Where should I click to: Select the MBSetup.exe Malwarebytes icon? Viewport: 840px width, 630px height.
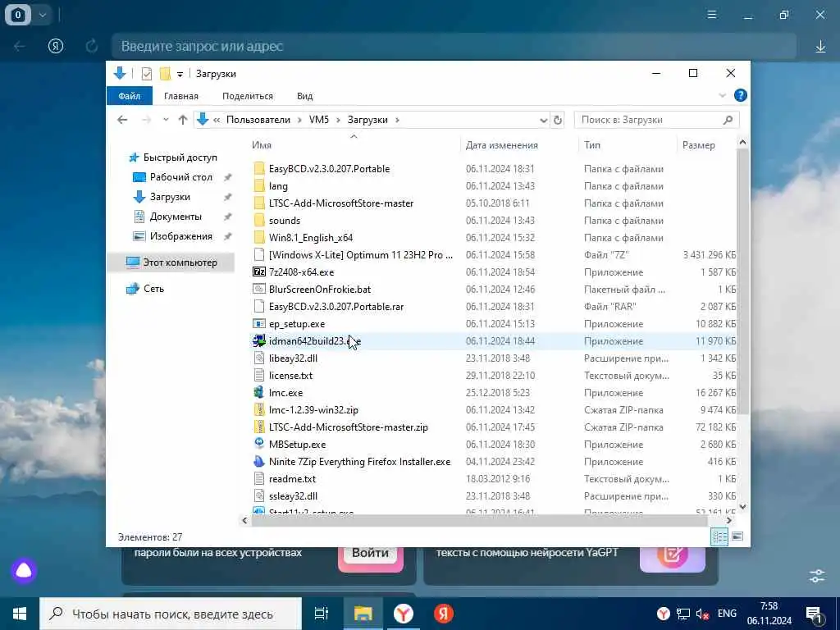(259, 444)
